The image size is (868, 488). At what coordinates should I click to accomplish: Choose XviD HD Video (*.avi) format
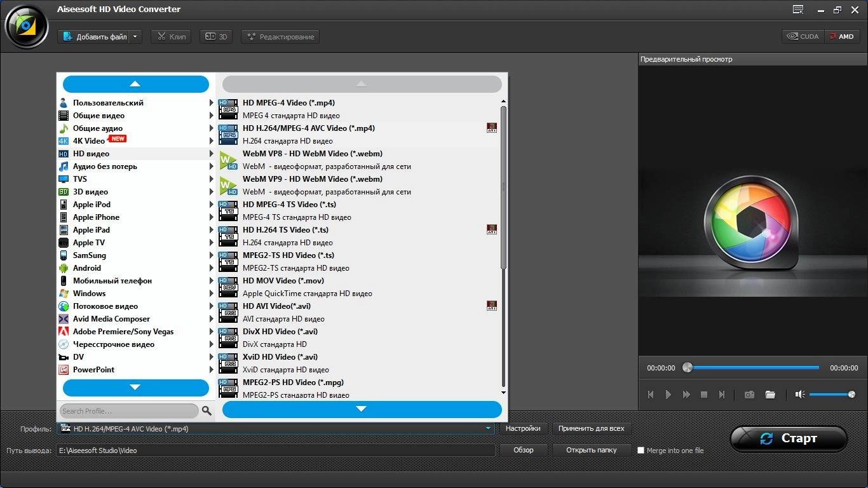(x=358, y=363)
